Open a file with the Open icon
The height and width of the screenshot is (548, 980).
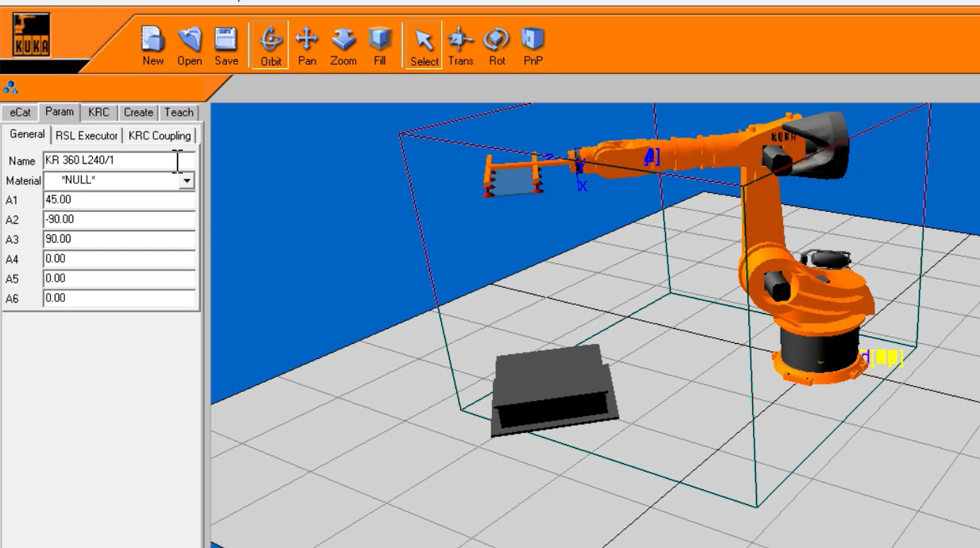click(189, 45)
